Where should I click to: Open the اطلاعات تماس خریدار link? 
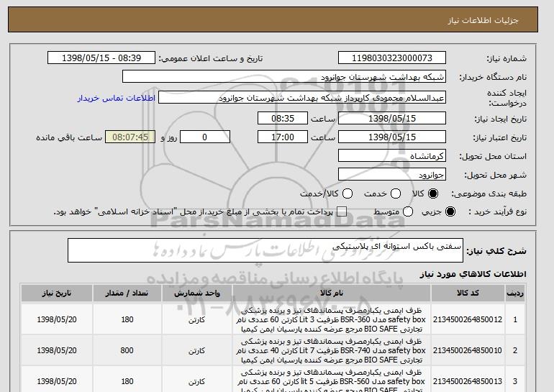(x=117, y=98)
